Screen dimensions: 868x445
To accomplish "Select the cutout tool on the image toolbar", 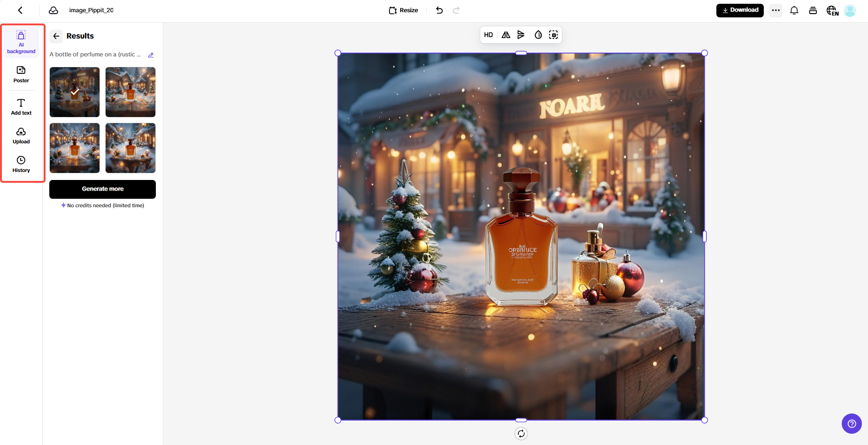I will [553, 34].
